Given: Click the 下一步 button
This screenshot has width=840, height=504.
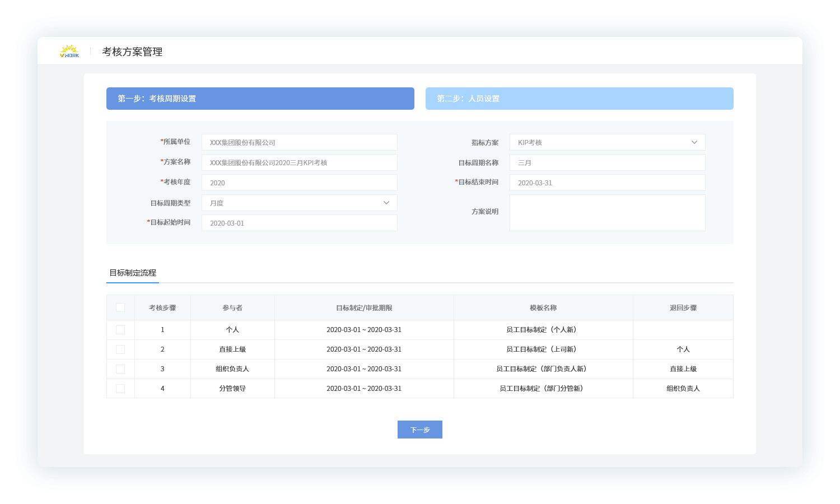Looking at the screenshot, I should pos(420,430).
